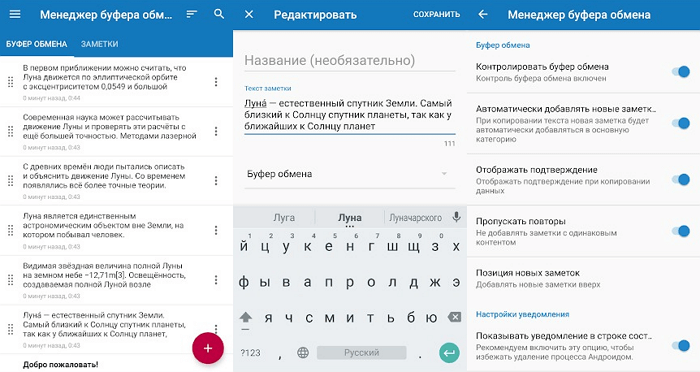Toggle 'Автоматически добавлять новые заметки' switch
The width and height of the screenshot is (700, 372).
point(681,123)
